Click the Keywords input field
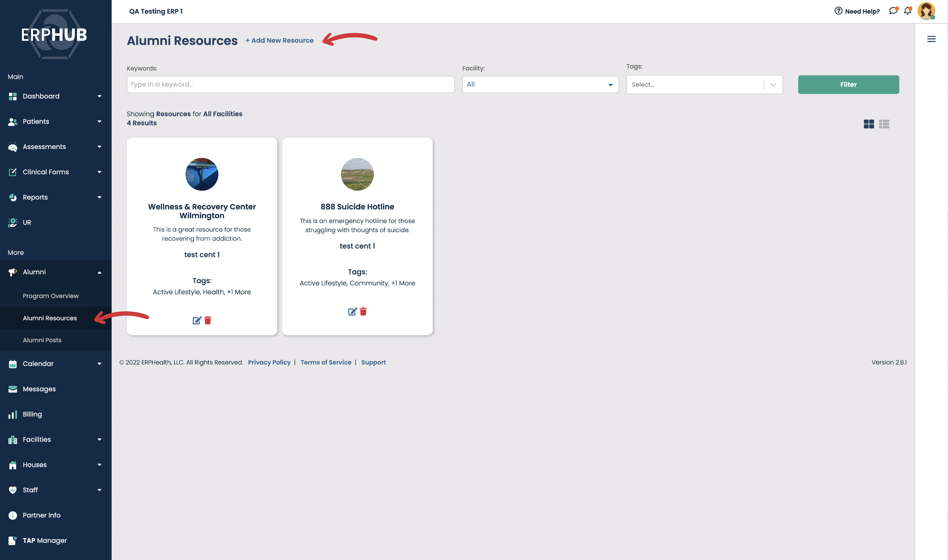 290,84
